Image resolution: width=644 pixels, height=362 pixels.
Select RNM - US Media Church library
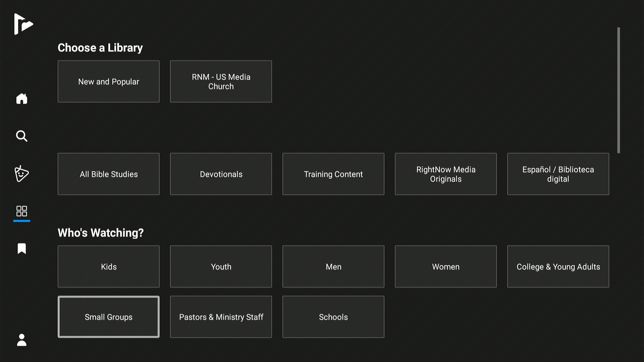coord(221,81)
